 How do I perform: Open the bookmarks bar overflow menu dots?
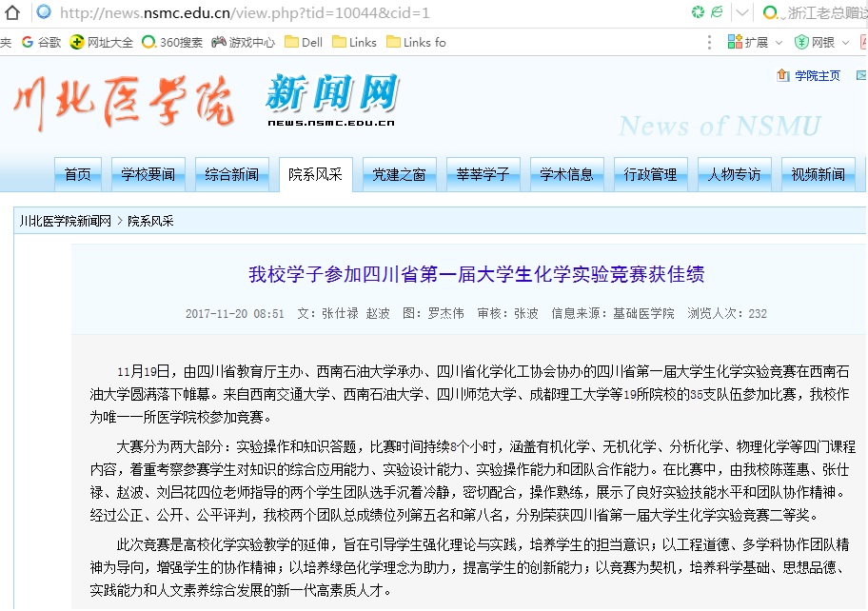click(709, 42)
